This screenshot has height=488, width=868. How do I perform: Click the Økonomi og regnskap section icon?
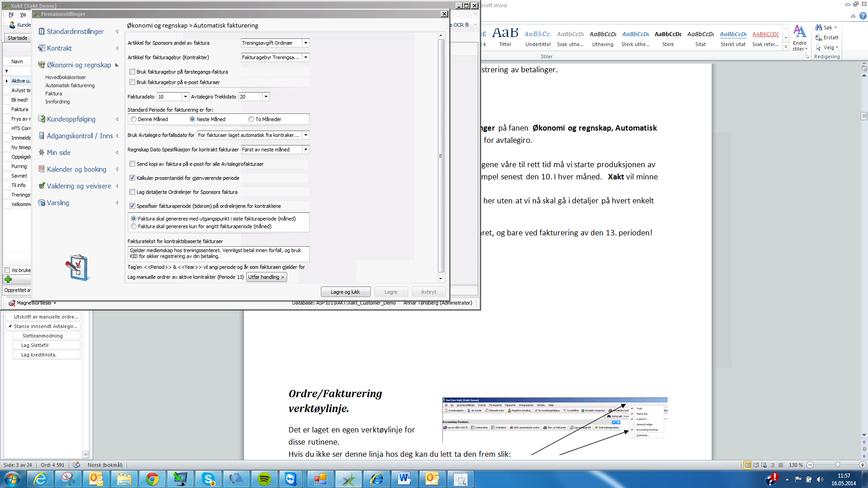(41, 65)
